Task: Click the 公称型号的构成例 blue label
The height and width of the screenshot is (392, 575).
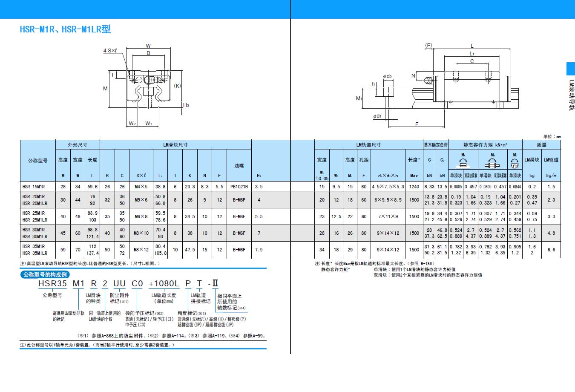Action: [45, 275]
